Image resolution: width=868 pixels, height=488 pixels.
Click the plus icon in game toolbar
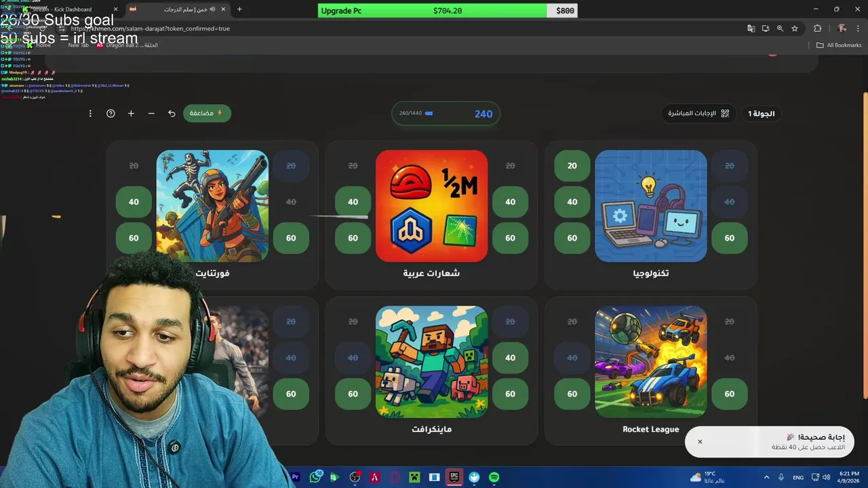[131, 113]
